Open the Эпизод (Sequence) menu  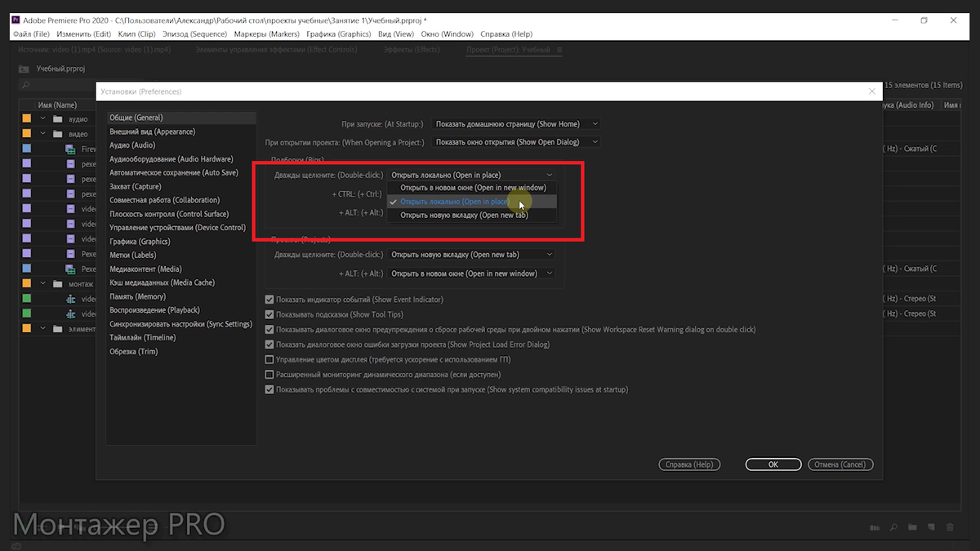pyautogui.click(x=194, y=34)
